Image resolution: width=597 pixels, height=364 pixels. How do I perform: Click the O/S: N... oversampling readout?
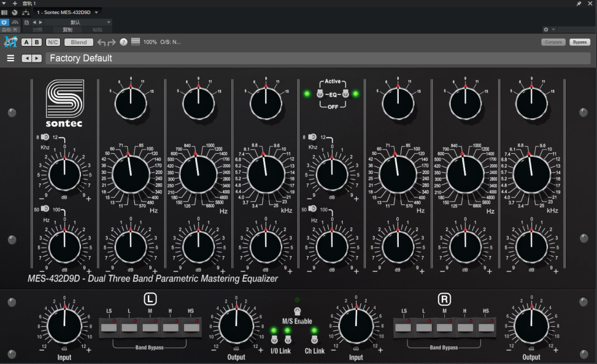171,42
